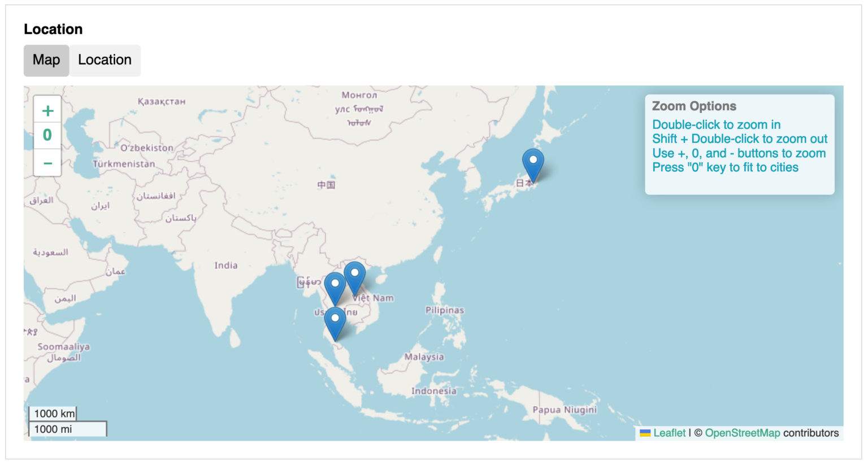868x465 pixels.
Task: Open the OpenStreetMap link
Action: point(742,433)
